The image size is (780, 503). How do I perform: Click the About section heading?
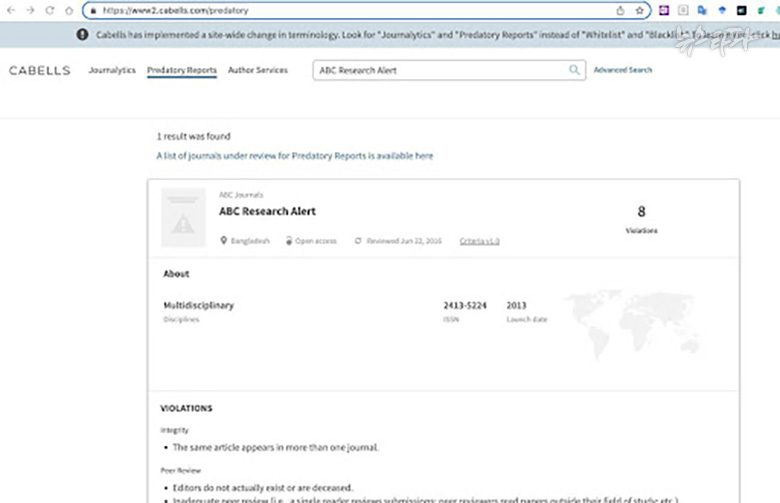point(176,274)
